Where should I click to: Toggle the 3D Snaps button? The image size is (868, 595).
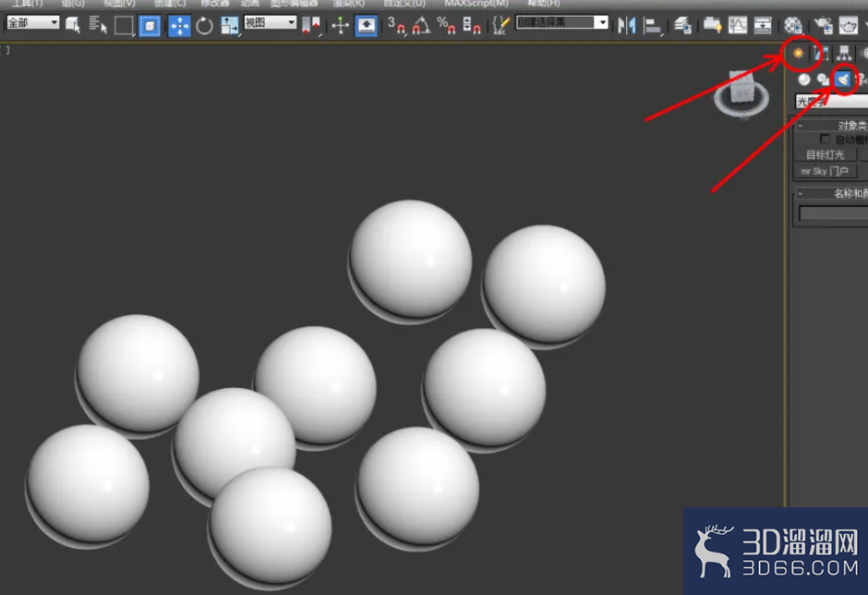coord(396,26)
